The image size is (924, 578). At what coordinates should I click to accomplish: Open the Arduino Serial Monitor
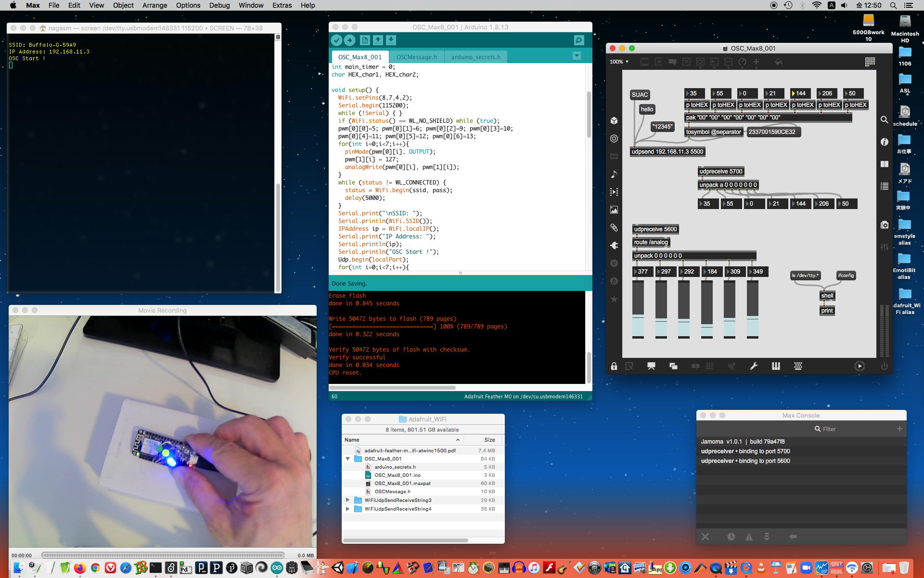pyautogui.click(x=579, y=40)
